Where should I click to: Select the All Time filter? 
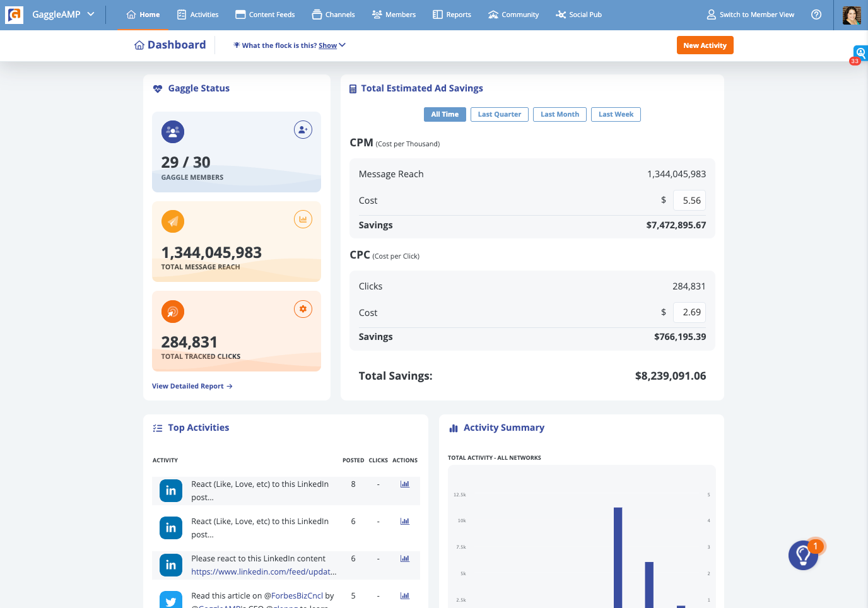pos(445,114)
